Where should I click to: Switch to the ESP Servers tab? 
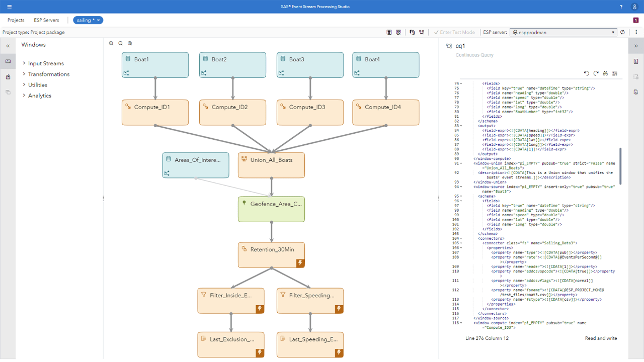pyautogui.click(x=46, y=20)
